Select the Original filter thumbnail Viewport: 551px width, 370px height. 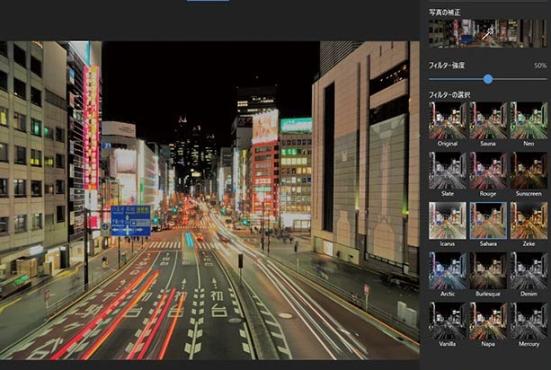[x=447, y=121]
